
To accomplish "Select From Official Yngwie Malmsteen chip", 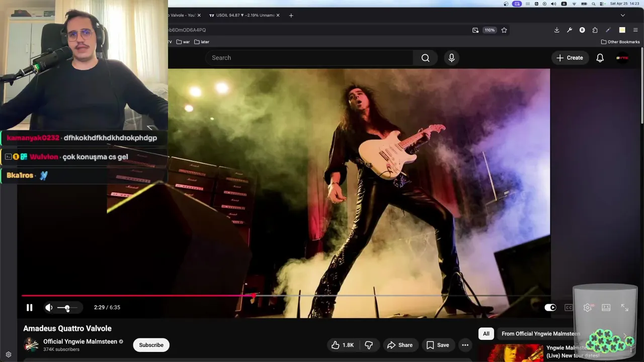I will pos(541,333).
